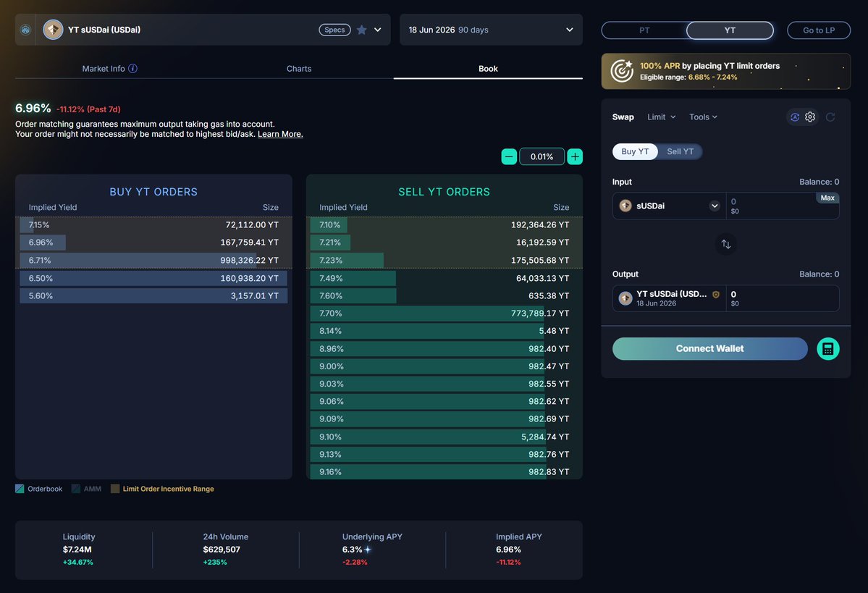Toggle AMM legend visibility
Viewport: 868px width, 593px height.
click(86, 489)
